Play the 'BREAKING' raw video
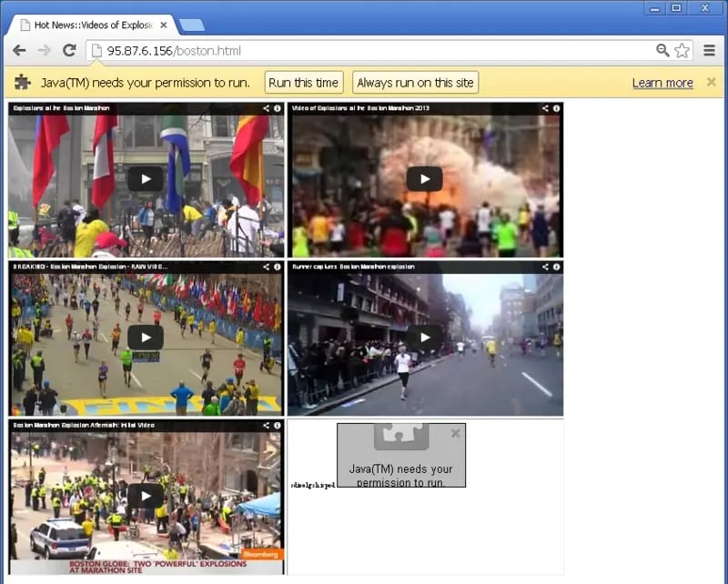The height and width of the screenshot is (584, 728). coord(146,337)
